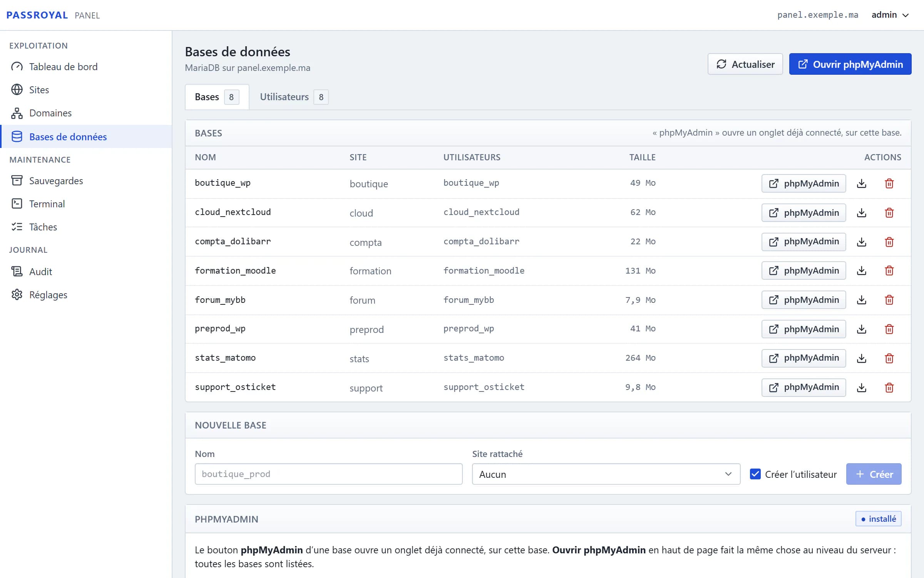Screen dimensions: 924x578
Task: Download the forum_mybb database dump
Action: point(862,300)
